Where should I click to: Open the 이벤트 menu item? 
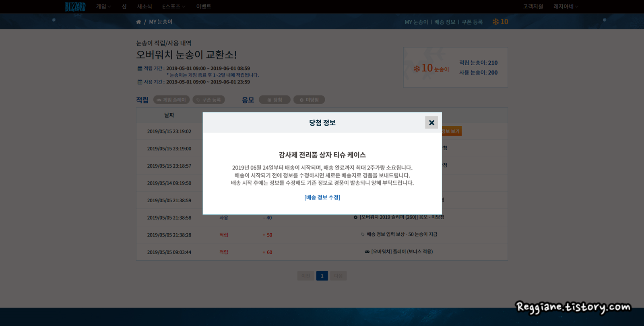point(204,6)
